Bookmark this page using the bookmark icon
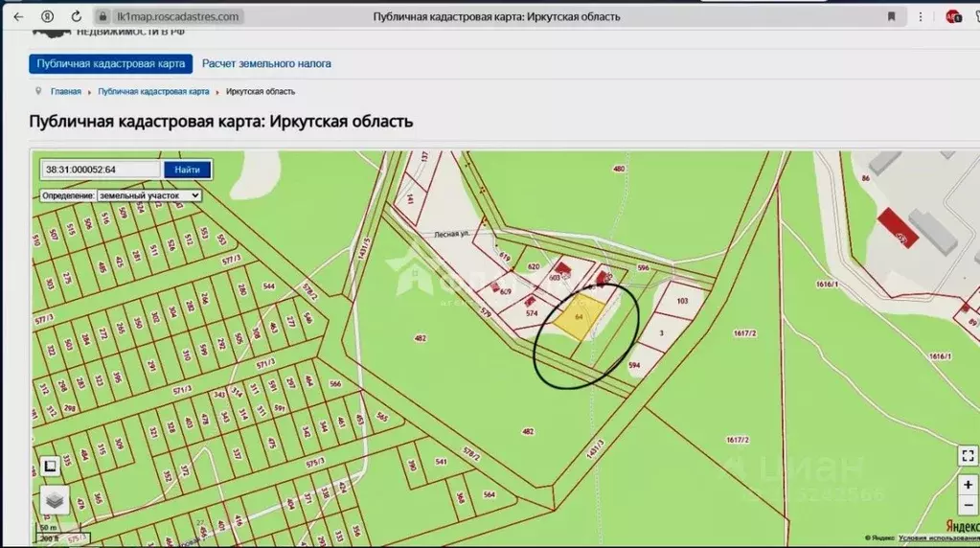980x548 pixels. (891, 16)
